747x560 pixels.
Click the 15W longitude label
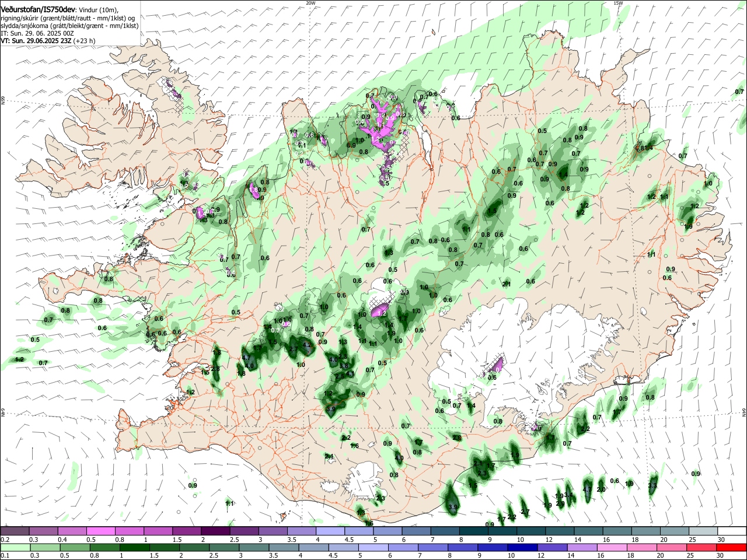click(x=618, y=2)
